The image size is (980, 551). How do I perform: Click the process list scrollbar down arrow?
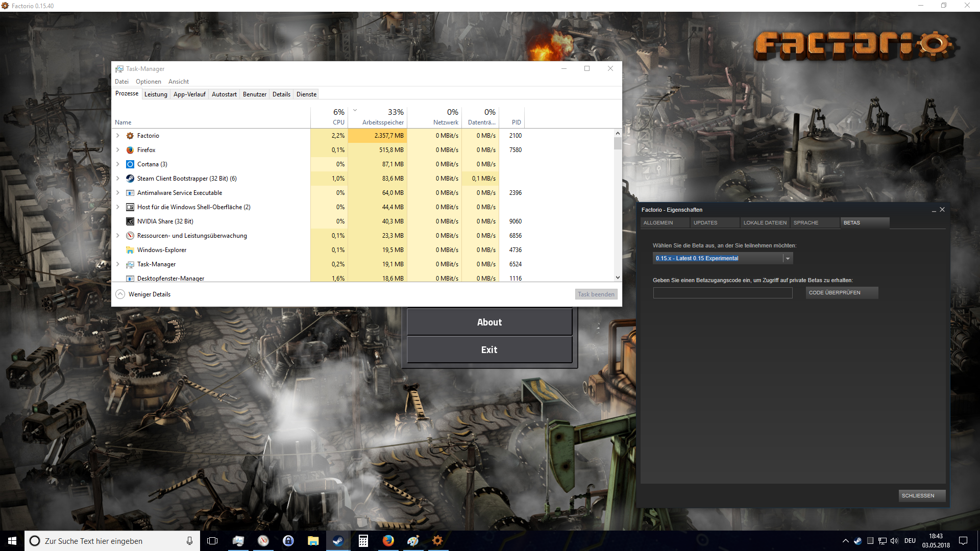[618, 278]
